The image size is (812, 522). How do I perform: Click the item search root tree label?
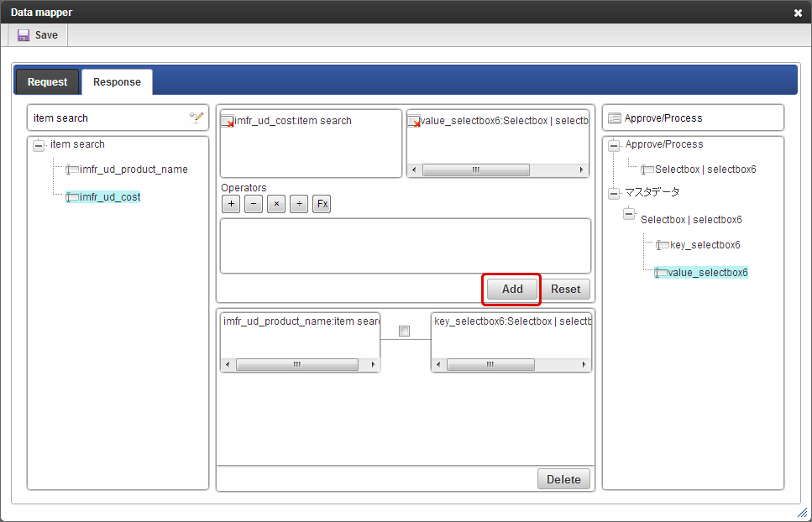78,144
